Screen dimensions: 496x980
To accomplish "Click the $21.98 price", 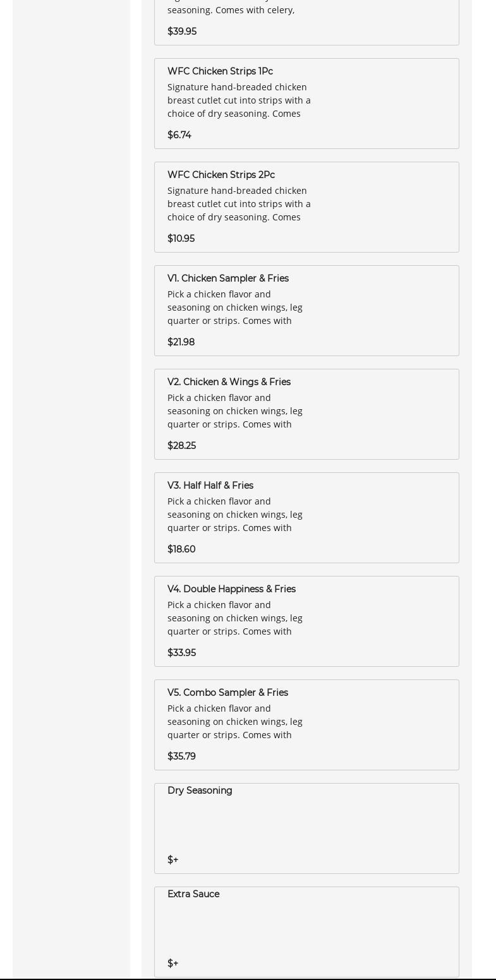I will coord(181,342).
